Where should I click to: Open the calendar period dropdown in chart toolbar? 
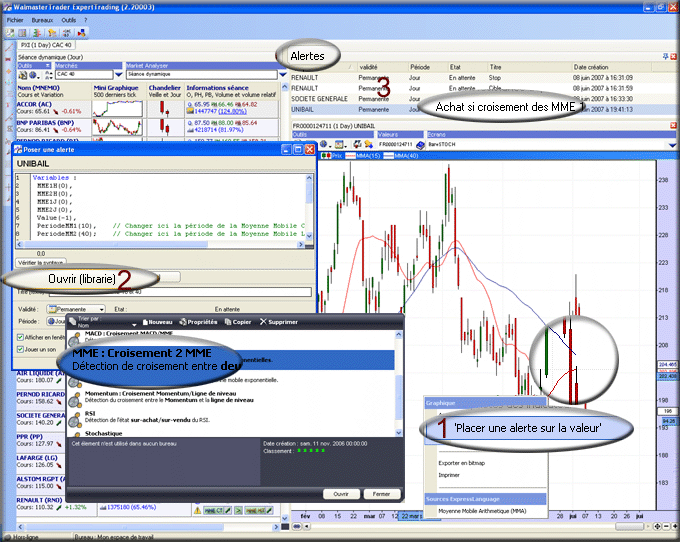point(341,144)
